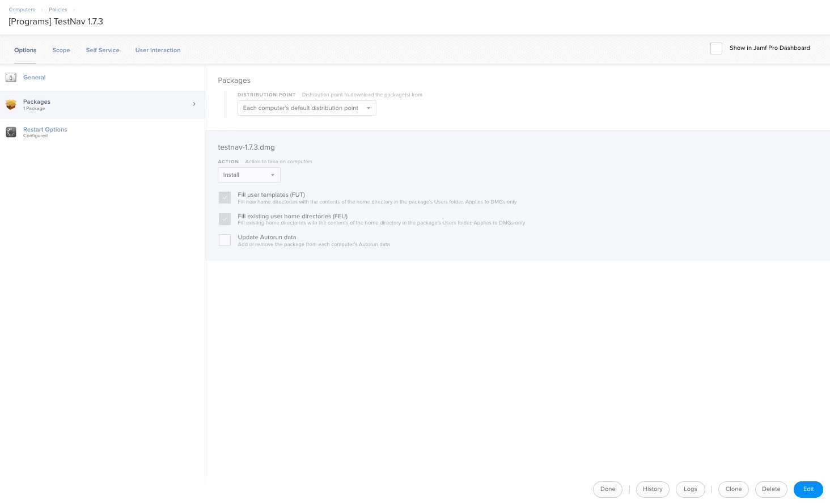Enable Update Autorun data checkbox
Image resolution: width=830 pixels, height=504 pixels.
[225, 240]
